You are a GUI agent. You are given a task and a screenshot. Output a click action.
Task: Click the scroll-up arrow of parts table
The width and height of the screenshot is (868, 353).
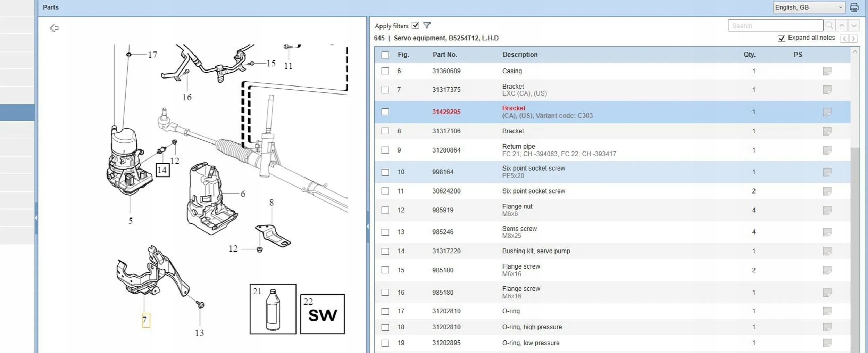[855, 52]
